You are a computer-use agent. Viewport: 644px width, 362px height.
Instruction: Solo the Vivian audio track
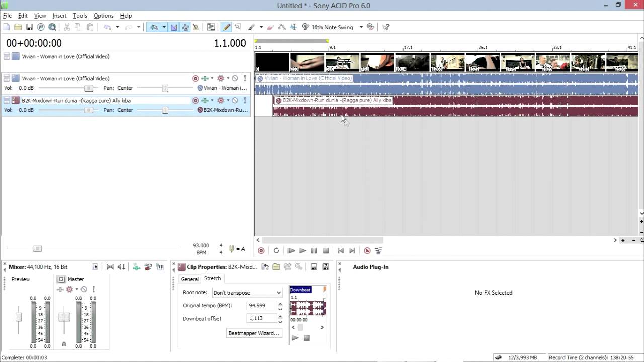pyautogui.click(x=245, y=78)
